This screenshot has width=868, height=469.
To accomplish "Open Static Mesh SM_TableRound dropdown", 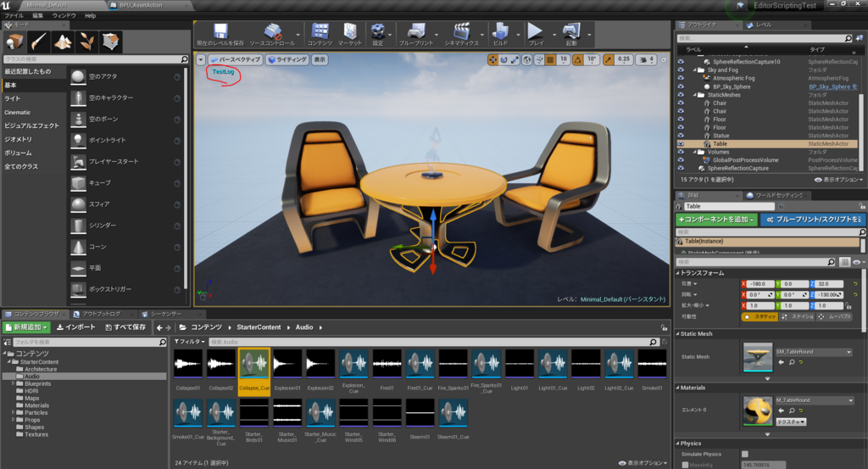I will tap(814, 352).
